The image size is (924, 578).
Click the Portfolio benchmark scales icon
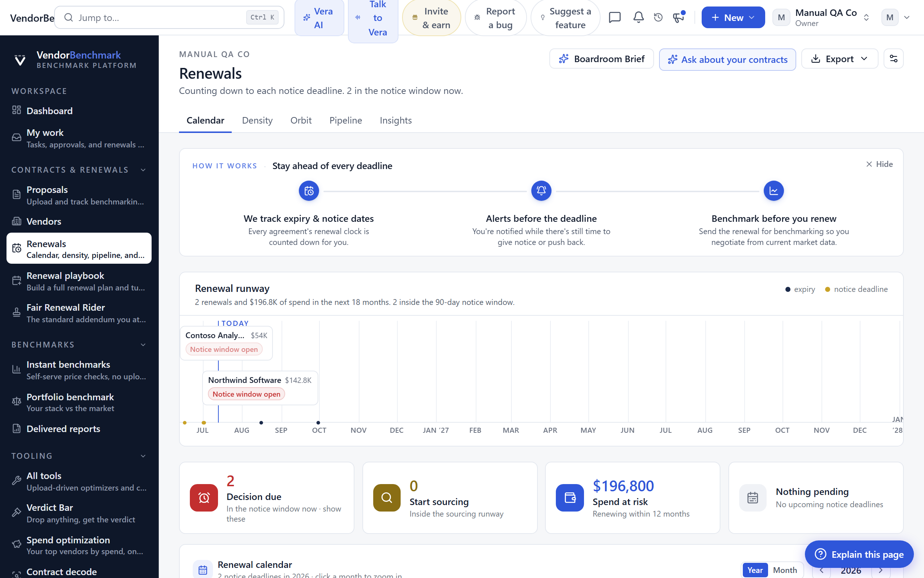pyautogui.click(x=16, y=401)
